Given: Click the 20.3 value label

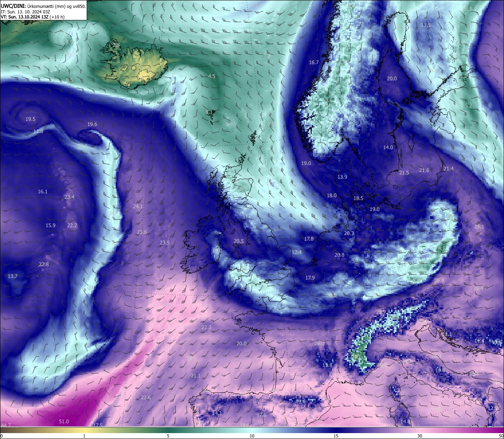Looking at the screenshot, I should 349,233.
